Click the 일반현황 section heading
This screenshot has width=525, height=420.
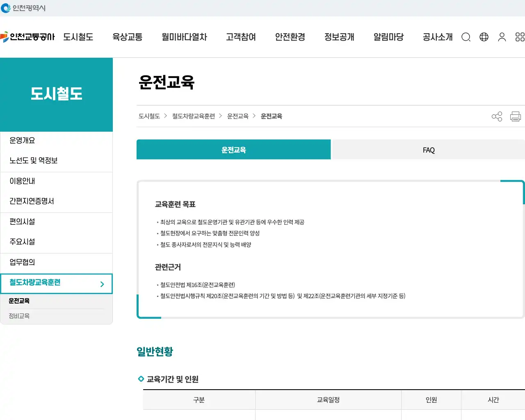click(x=155, y=352)
